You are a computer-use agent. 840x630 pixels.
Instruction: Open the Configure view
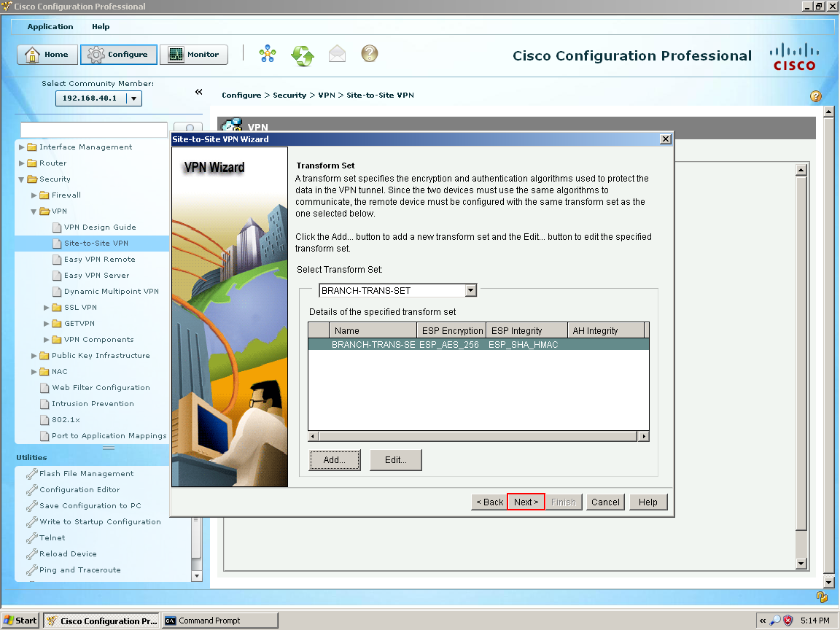(x=118, y=55)
